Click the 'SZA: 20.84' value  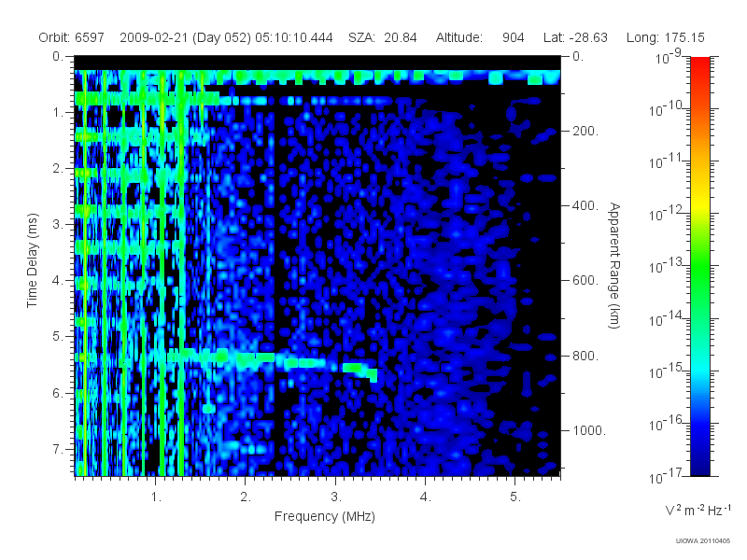click(x=383, y=37)
